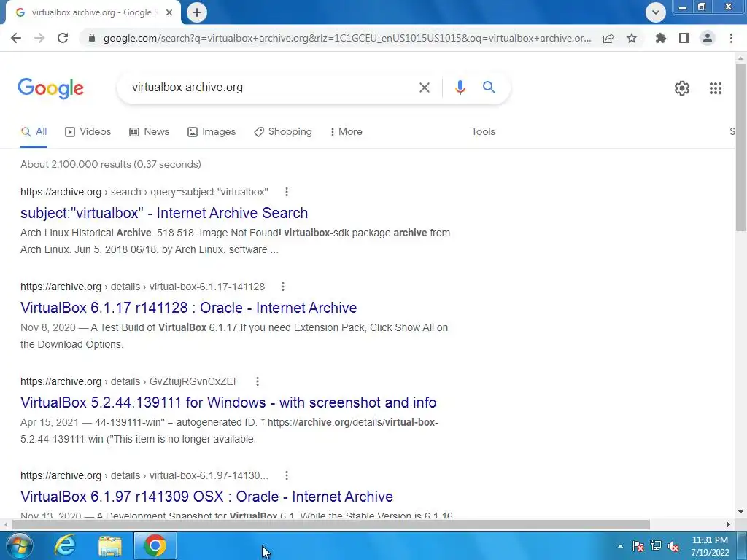
Task: Open Chrome three-dot menu
Action: tap(731, 38)
